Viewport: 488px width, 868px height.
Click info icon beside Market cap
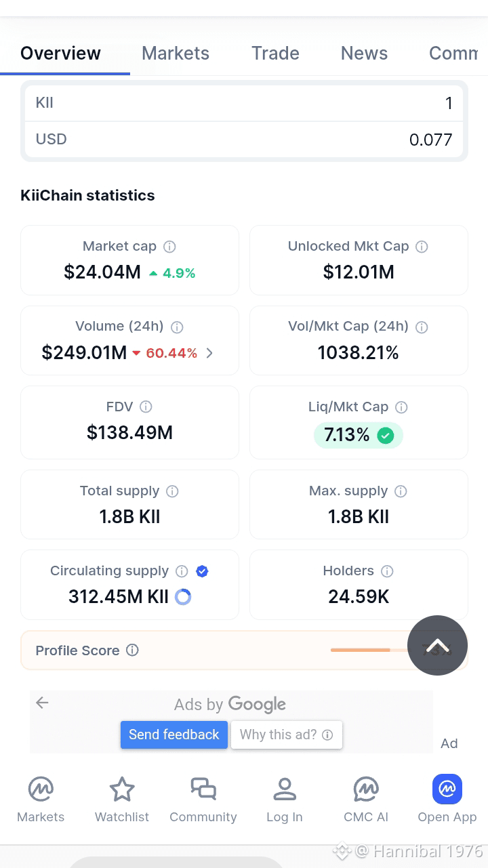pos(170,247)
